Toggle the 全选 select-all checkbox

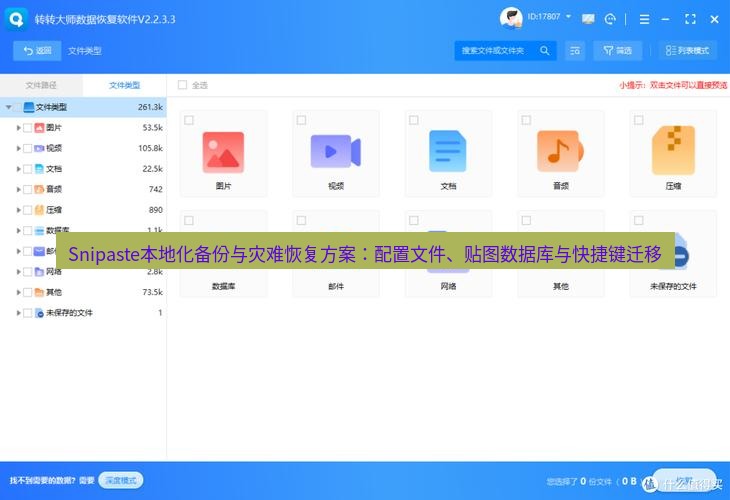click(x=182, y=85)
